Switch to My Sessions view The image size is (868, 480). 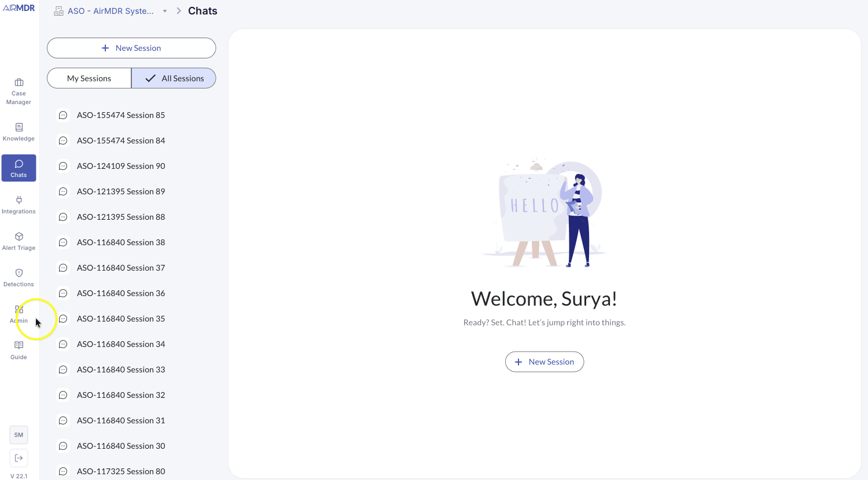tap(89, 78)
